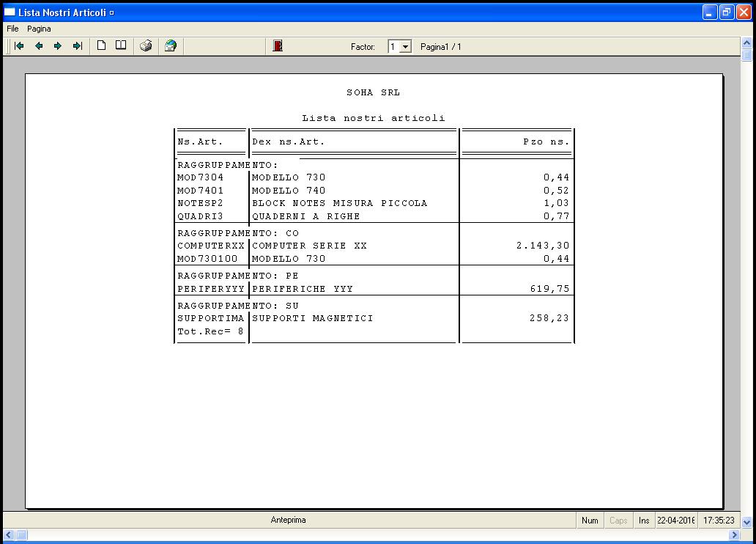Click the Caps status indicator

[618, 521]
